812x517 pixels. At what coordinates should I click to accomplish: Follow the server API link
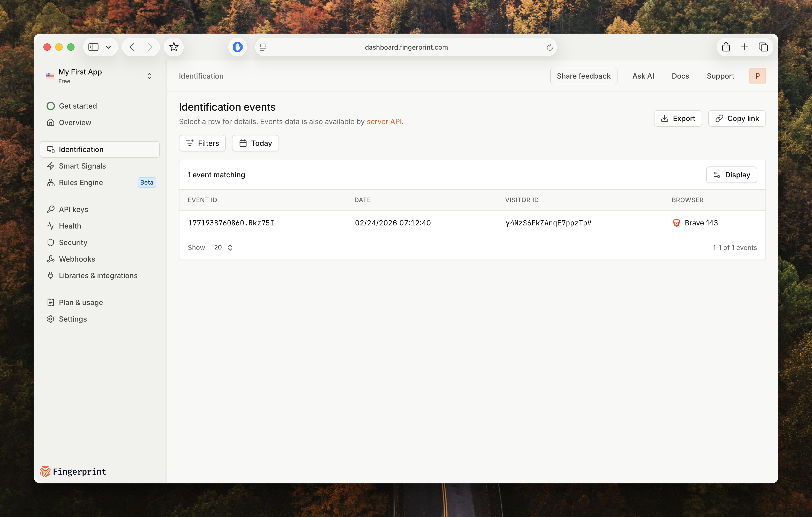click(x=384, y=121)
